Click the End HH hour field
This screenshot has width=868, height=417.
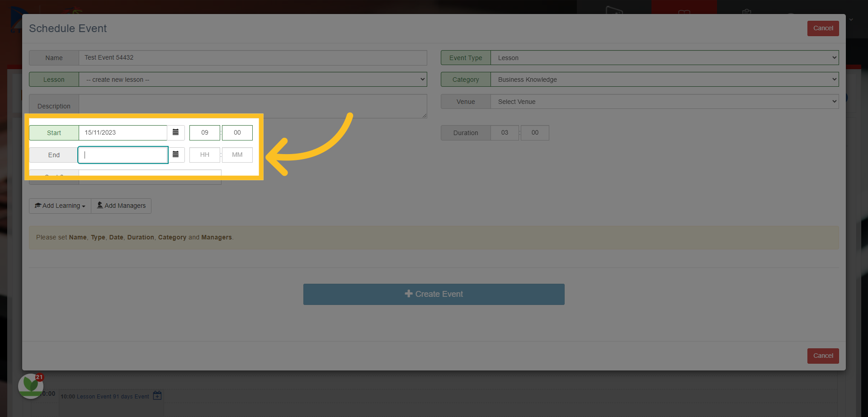(205, 155)
